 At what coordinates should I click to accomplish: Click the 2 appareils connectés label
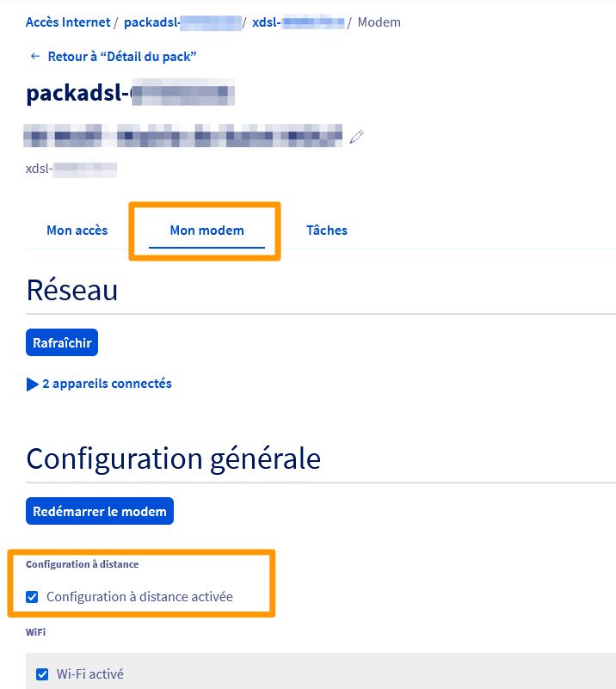[x=106, y=384]
